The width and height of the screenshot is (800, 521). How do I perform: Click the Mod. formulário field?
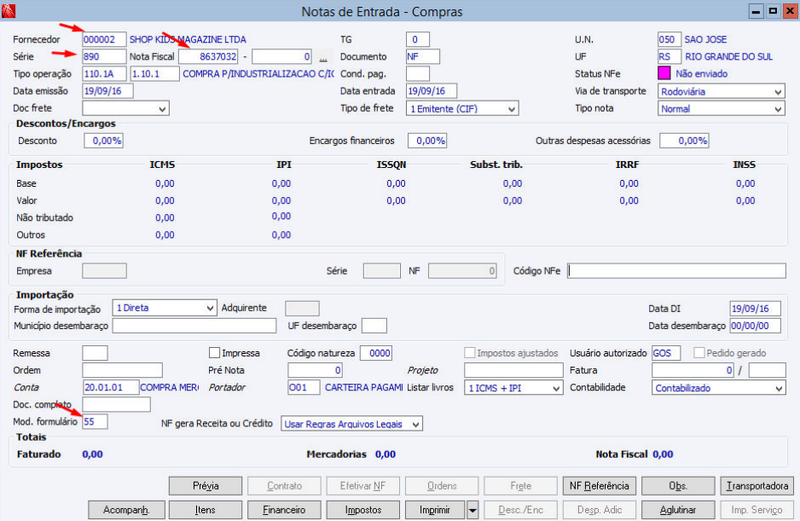point(95,421)
